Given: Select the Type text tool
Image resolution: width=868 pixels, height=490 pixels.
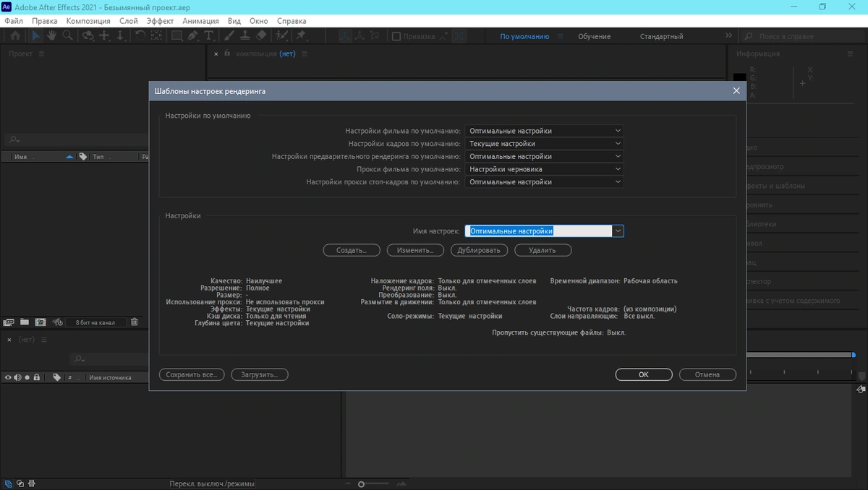Looking at the screenshot, I should (209, 35).
